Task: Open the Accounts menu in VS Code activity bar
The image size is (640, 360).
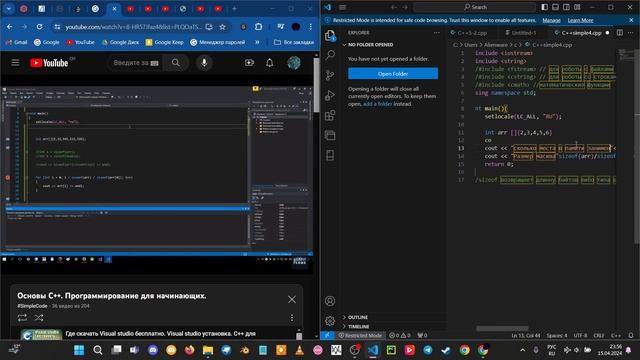Action: 330,301
